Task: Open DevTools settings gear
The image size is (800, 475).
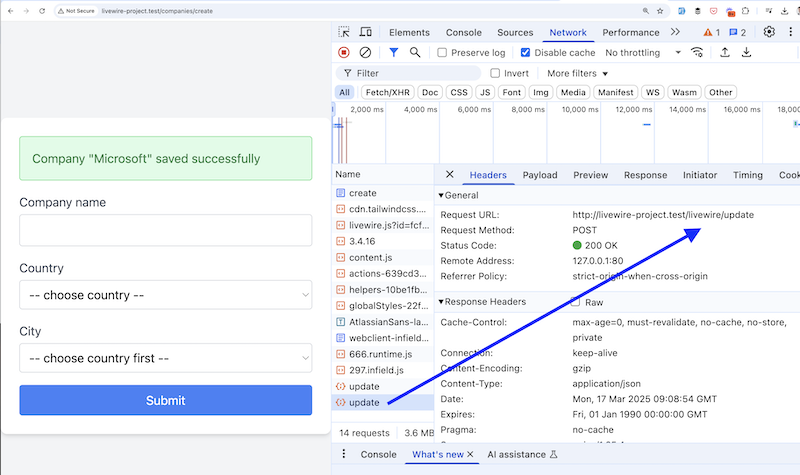Action: tap(769, 32)
